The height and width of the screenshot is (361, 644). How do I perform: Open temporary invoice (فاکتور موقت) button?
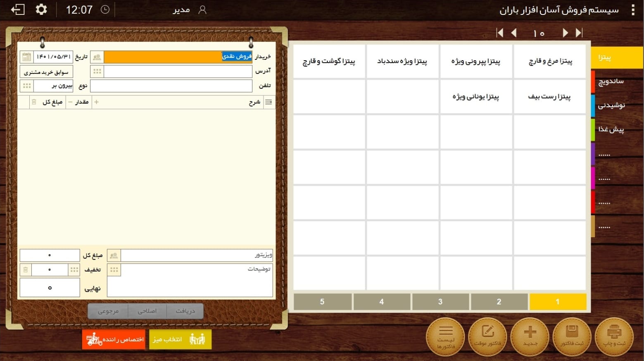click(488, 336)
